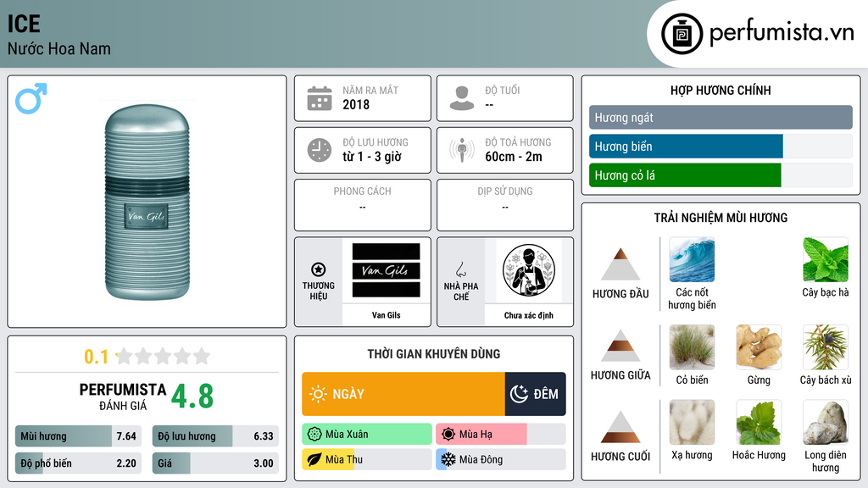Click the Hương giữa pyramid icon
This screenshot has width=868, height=488.
(x=620, y=346)
